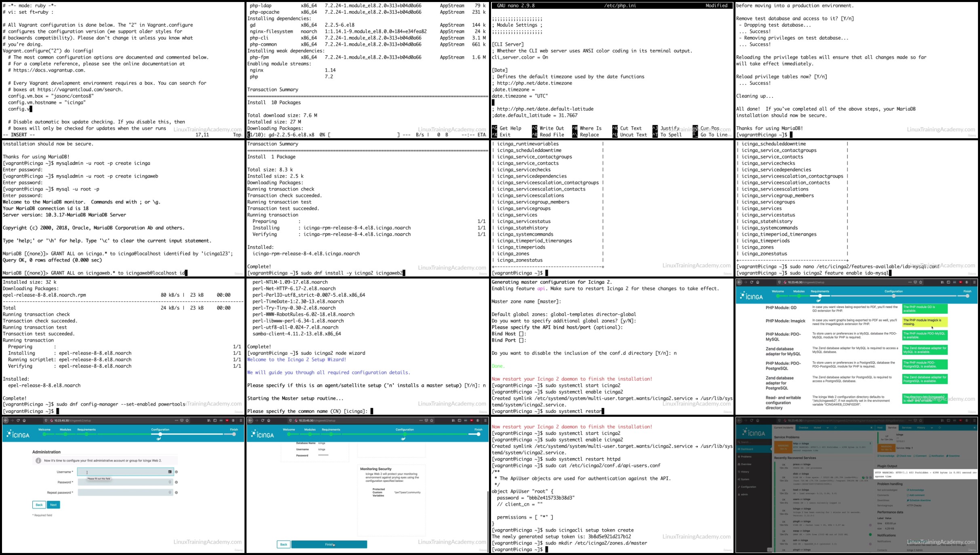Click the library icon in the PHP Requirements window
The width and height of the screenshot is (980, 555).
[x=942, y=282]
